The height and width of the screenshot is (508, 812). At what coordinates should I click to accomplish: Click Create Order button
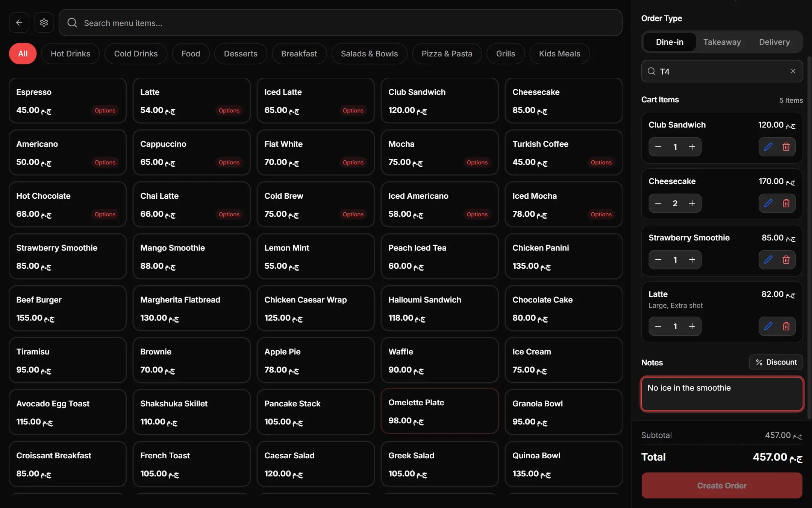[722, 485]
